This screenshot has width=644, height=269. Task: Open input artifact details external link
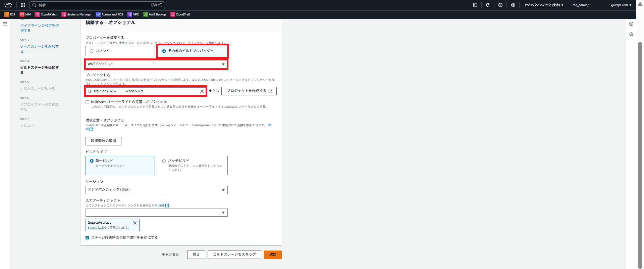[167, 206]
